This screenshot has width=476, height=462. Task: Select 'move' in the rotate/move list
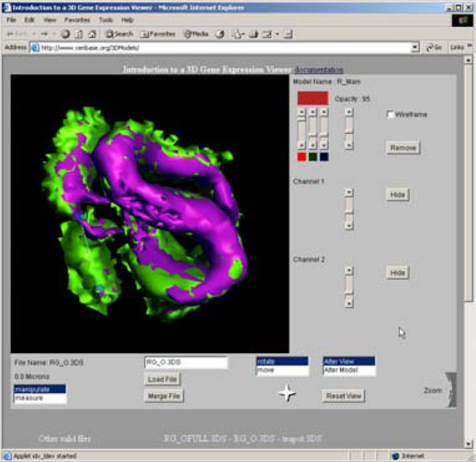(282, 370)
